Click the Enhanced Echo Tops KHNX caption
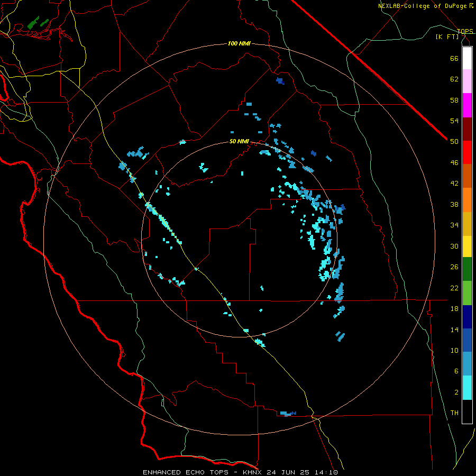The image size is (476, 476). (240, 472)
